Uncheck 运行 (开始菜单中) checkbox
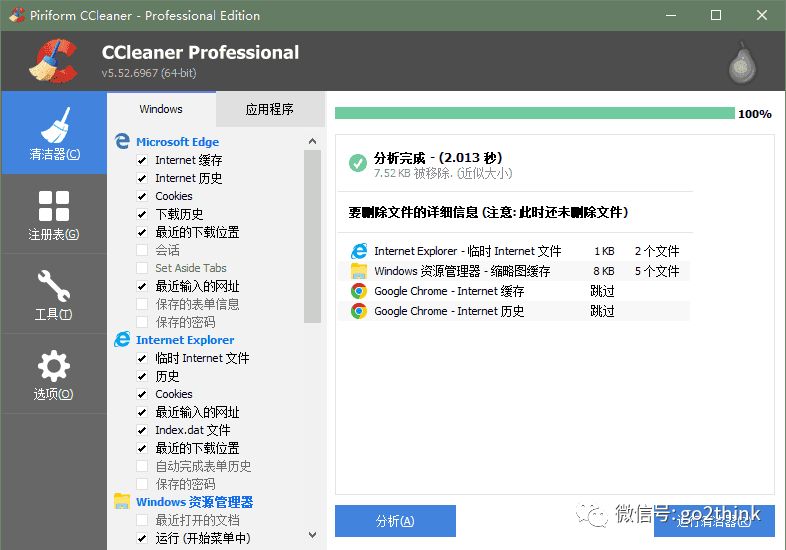The height and width of the screenshot is (550, 786). [142, 538]
